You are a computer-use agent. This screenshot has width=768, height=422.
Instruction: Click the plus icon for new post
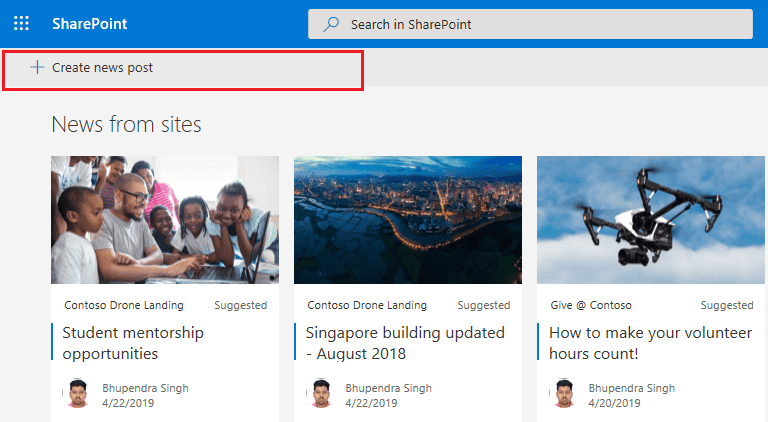click(37, 67)
